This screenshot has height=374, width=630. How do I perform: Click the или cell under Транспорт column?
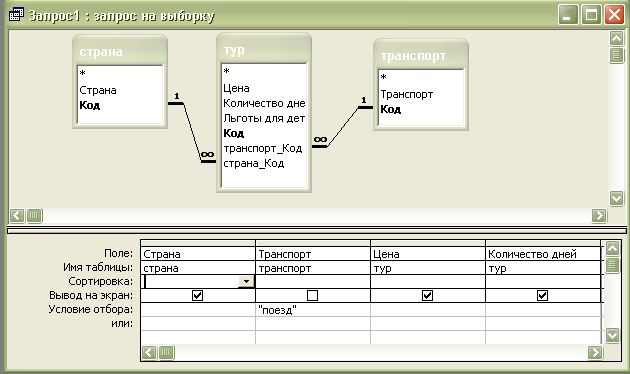[313, 323]
